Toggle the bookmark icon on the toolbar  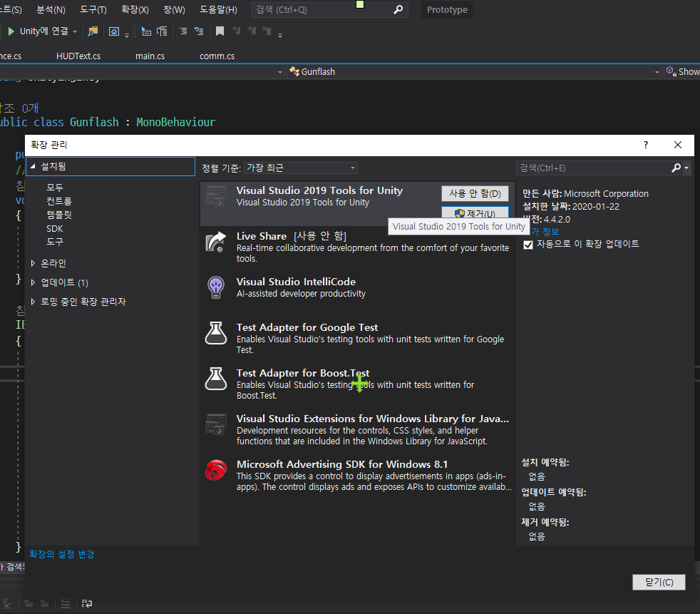click(220, 31)
